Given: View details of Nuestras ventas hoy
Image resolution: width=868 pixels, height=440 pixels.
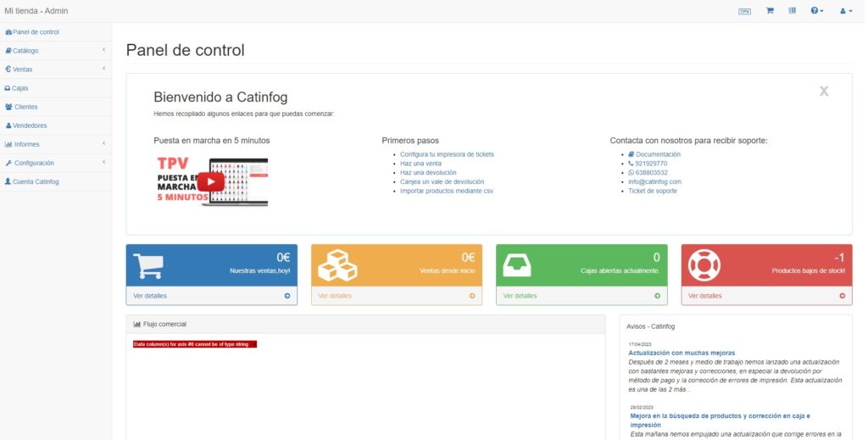Looking at the screenshot, I should [x=211, y=296].
